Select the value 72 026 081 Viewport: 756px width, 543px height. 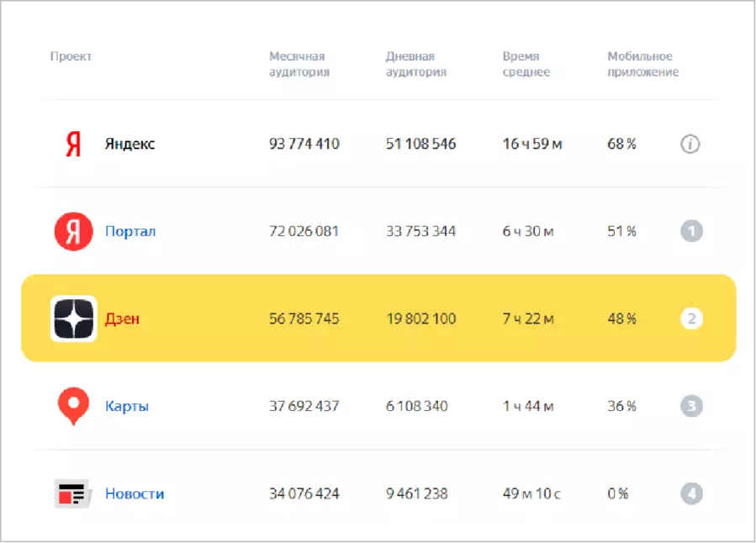click(x=304, y=231)
